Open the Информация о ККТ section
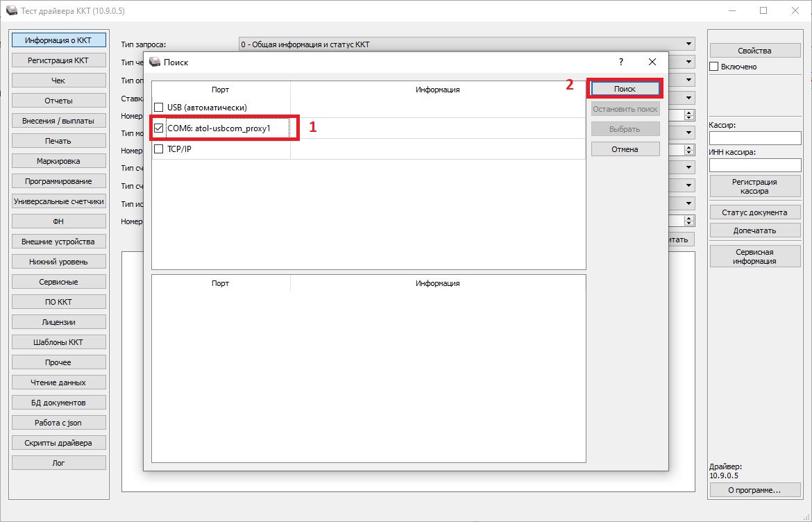812x522 pixels. click(x=58, y=40)
